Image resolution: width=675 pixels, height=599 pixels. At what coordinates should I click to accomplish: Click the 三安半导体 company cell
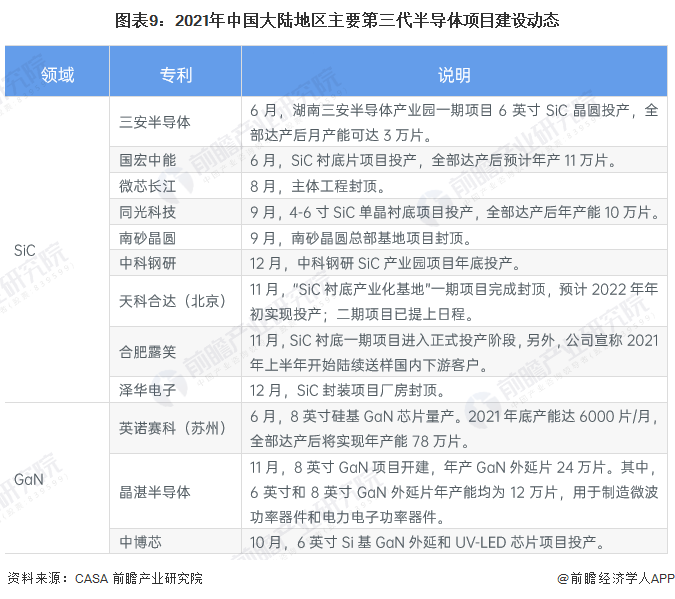[x=155, y=122]
